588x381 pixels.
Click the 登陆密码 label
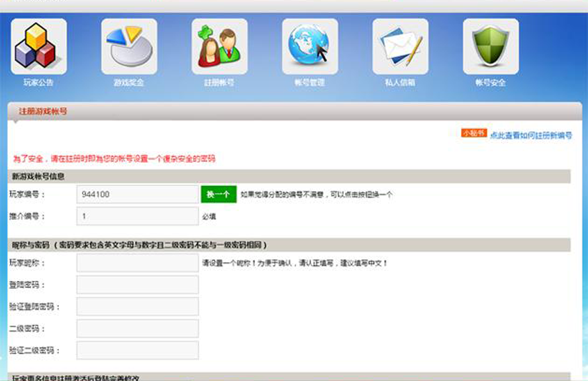(27, 284)
